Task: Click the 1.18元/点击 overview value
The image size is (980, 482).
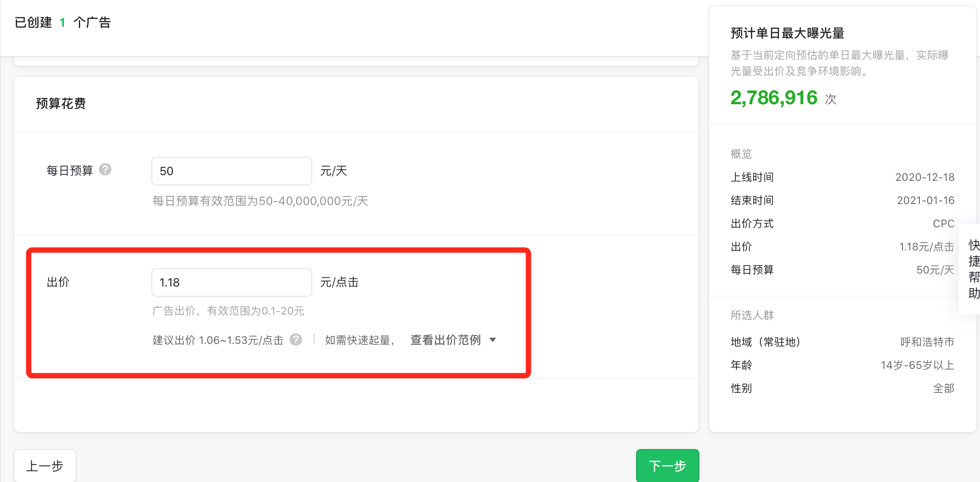Action: [x=927, y=247]
